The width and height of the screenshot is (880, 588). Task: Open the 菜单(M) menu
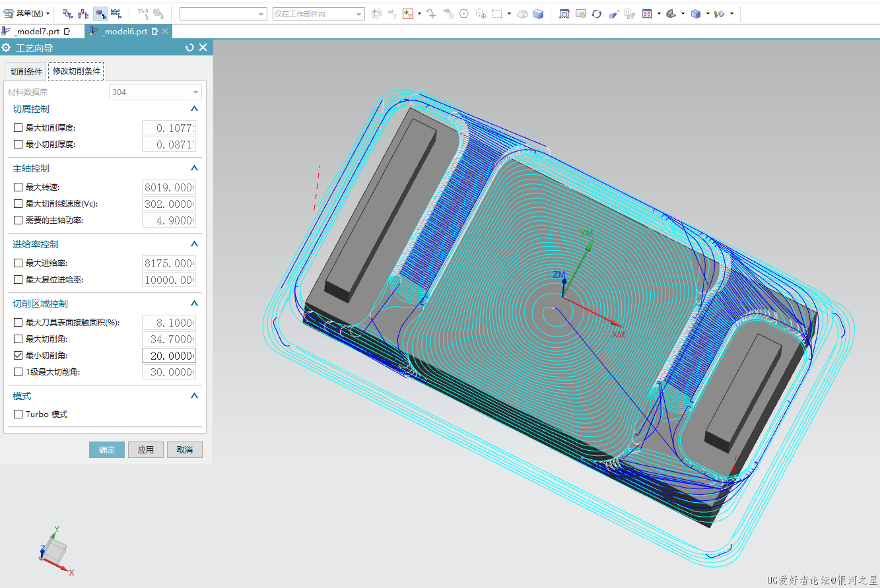(26, 13)
